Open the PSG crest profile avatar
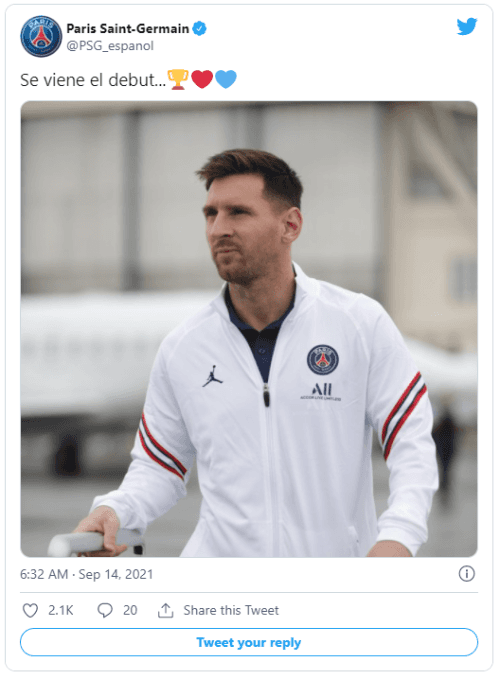 41,36
